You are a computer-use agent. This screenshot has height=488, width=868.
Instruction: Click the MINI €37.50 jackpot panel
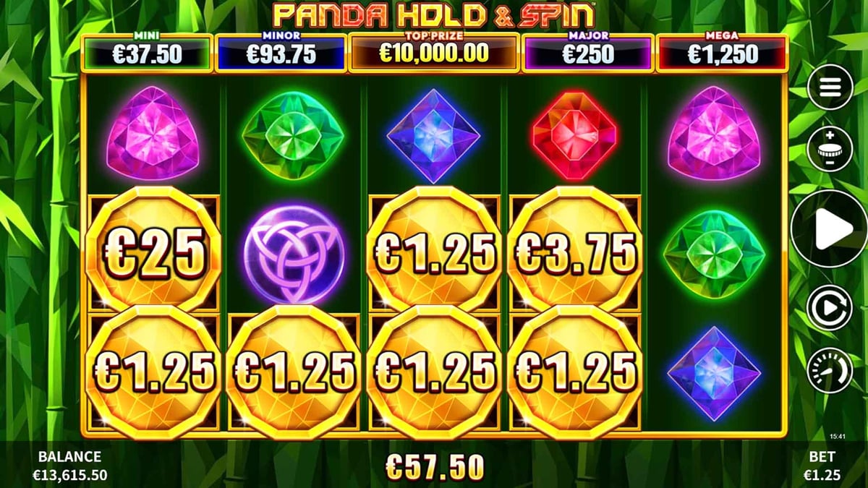tap(148, 52)
